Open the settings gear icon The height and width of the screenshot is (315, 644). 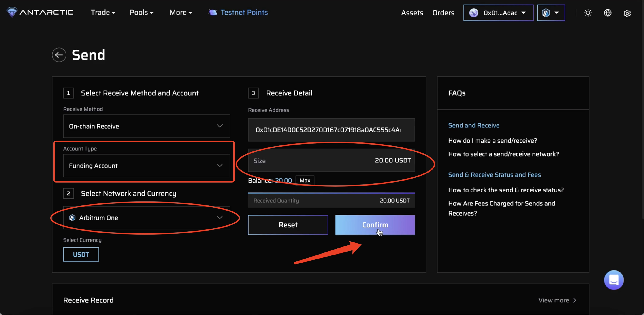click(x=627, y=13)
